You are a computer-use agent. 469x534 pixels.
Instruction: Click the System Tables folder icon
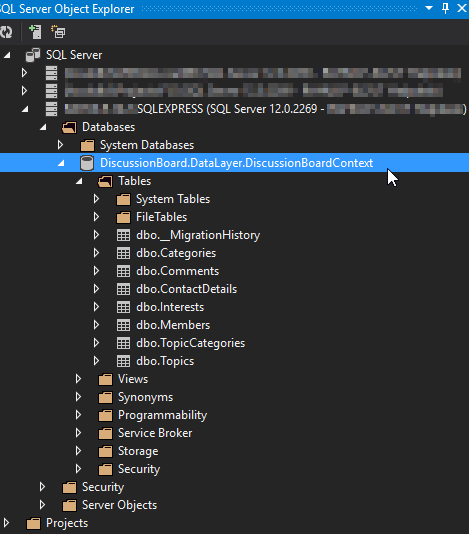click(123, 200)
